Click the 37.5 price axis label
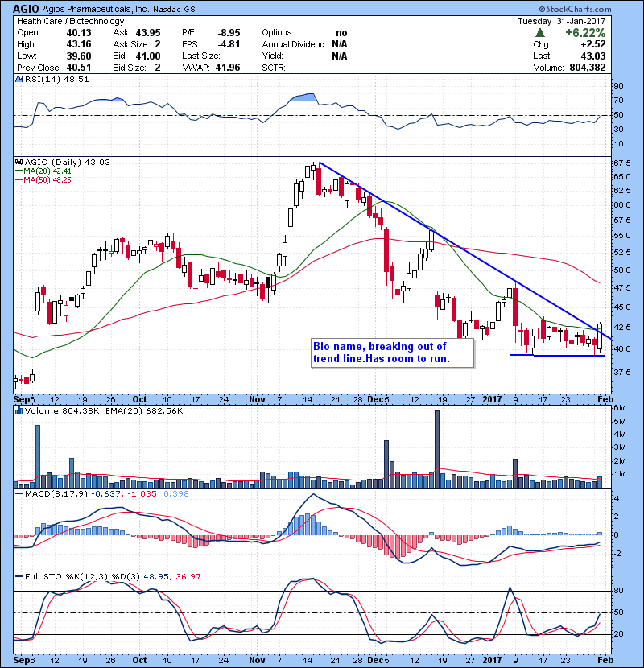Viewport: 644px width, 668px height. pyautogui.click(x=623, y=372)
